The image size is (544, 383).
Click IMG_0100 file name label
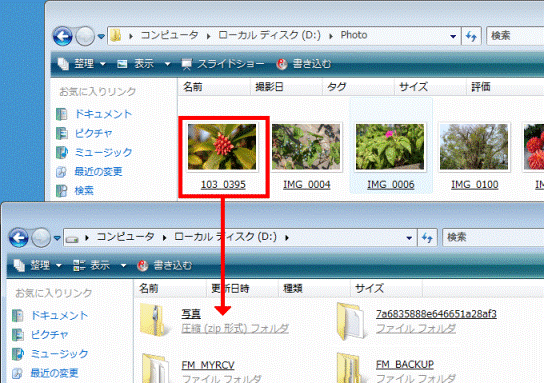pos(475,185)
